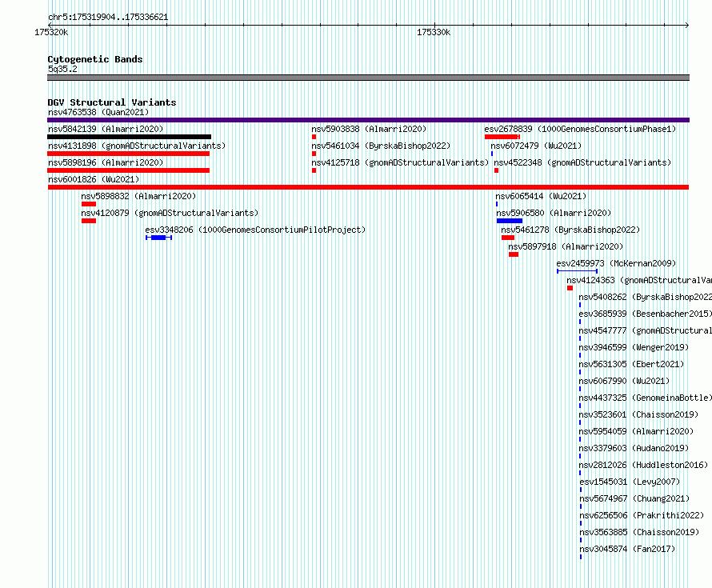Click the red nsv4131898 variant bar
This screenshot has width=712, height=588.
coord(129,154)
